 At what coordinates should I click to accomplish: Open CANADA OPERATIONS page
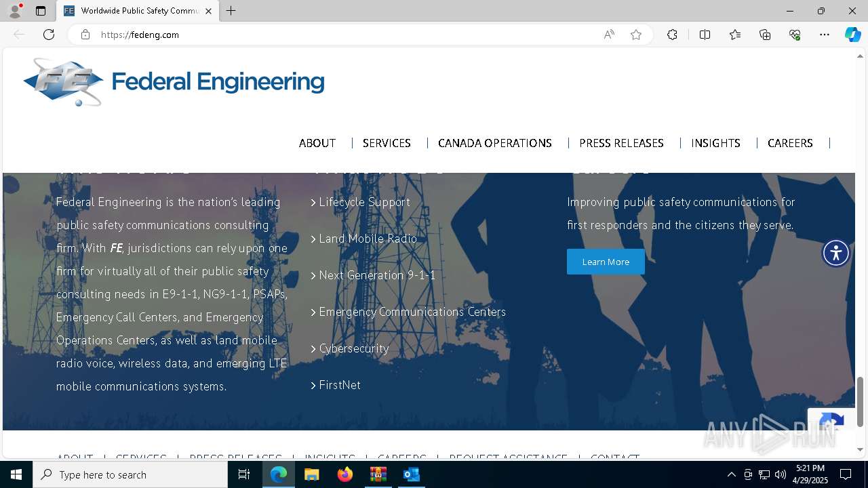(495, 143)
